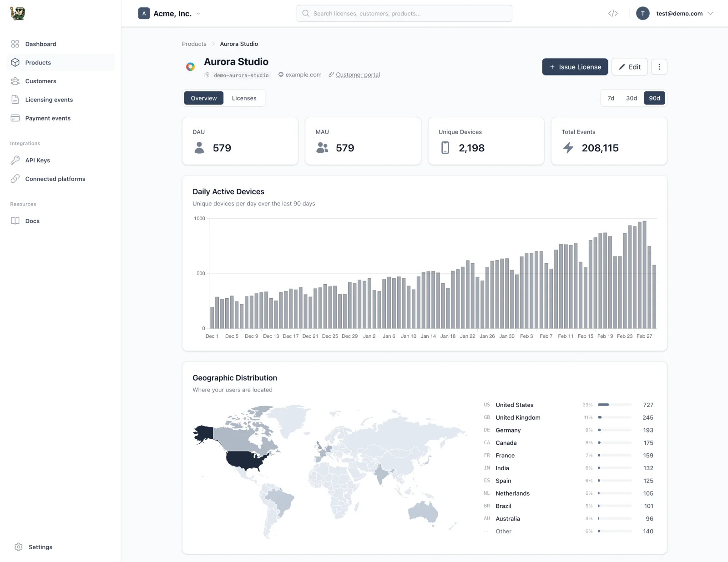Copy the demo-aurora-studio product slug
Image resolution: width=728 pixels, height=562 pixels.
coord(237,75)
